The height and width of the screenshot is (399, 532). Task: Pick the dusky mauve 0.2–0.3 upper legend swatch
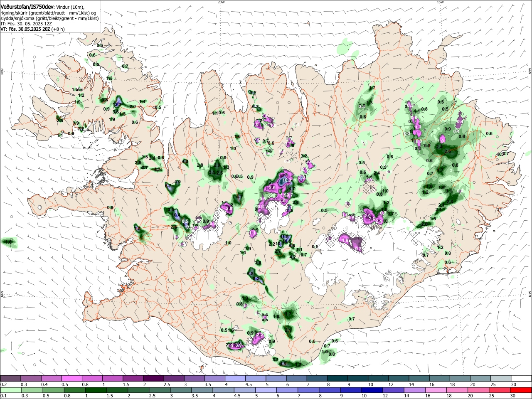coord(10,379)
